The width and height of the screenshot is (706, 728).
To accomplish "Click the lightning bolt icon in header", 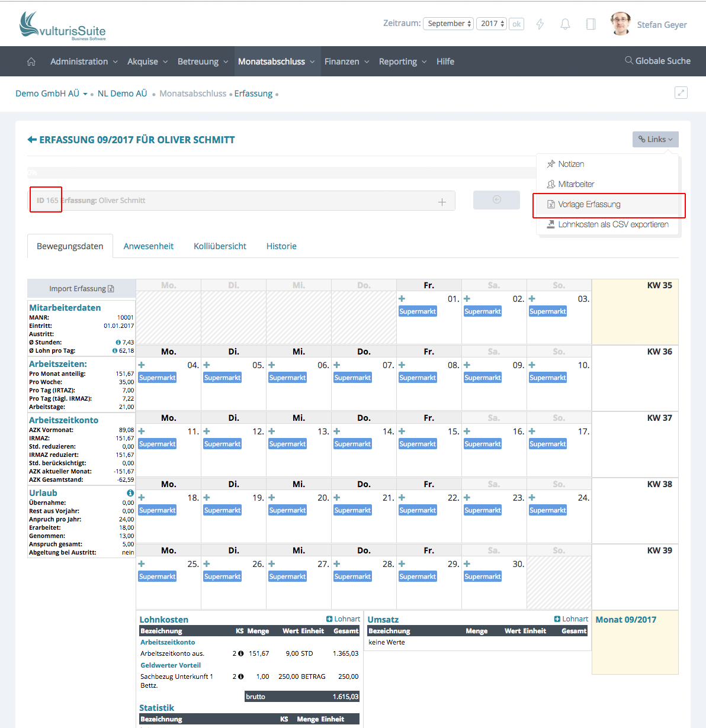I will tap(540, 24).
